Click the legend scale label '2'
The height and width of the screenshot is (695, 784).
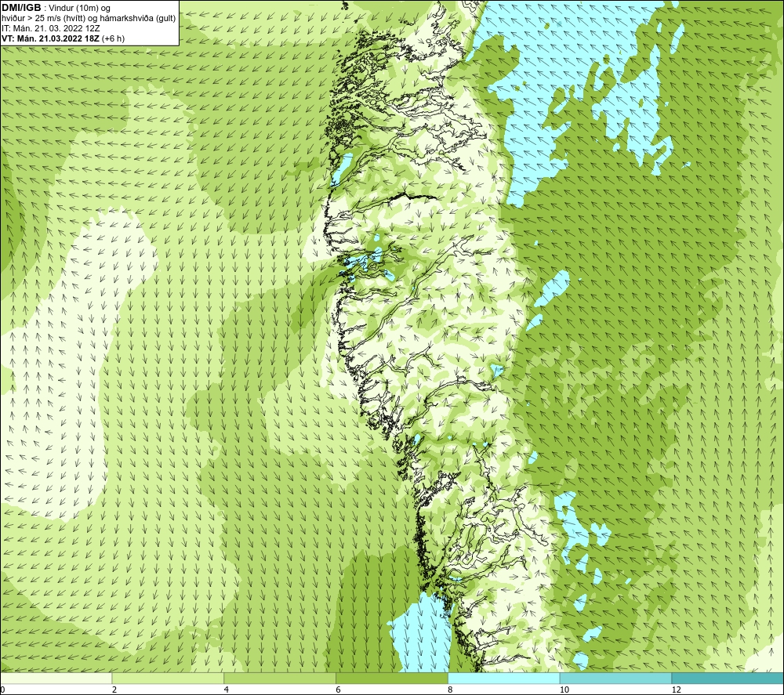coord(114,690)
